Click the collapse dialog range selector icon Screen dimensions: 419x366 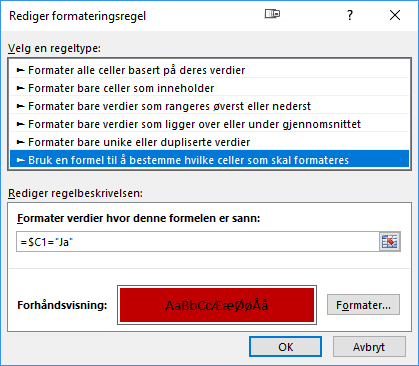click(x=390, y=242)
